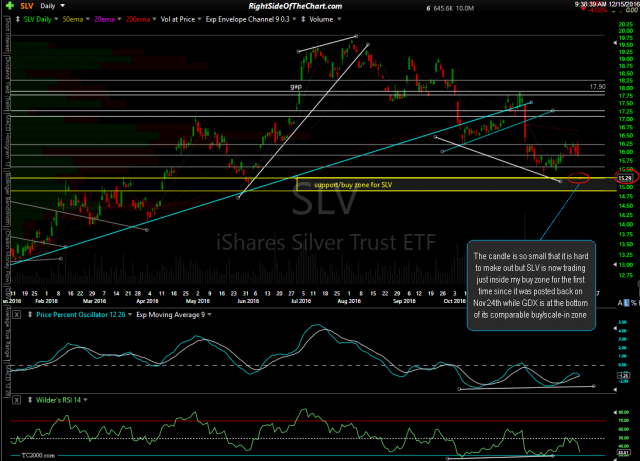Screen dimensions: 640x461
Task: Switch to MACD 12 26 side tab
Action: pyautogui.click(x=7, y=380)
